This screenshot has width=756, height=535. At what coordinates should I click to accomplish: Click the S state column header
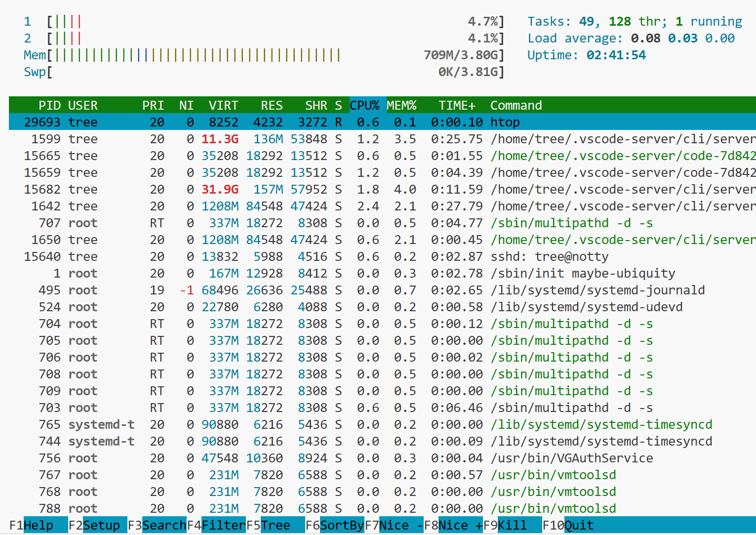click(338, 105)
